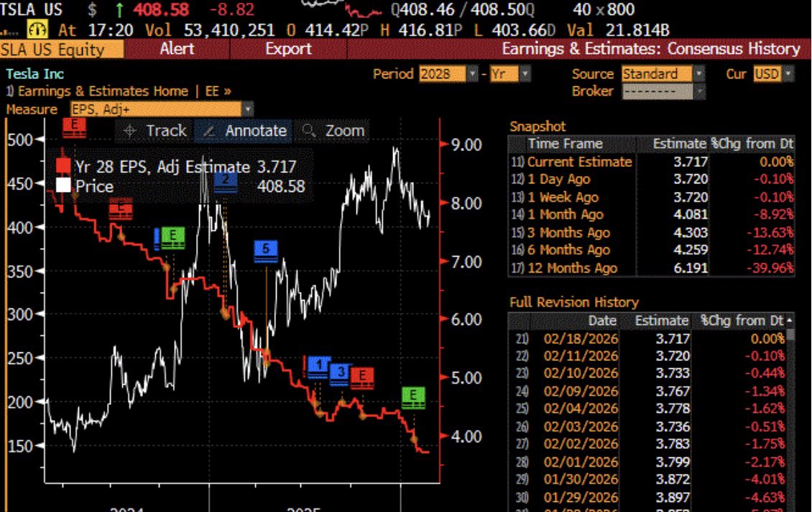This screenshot has height=512, width=812.
Task: Click the green E marker near price 400
Action: pos(173,238)
